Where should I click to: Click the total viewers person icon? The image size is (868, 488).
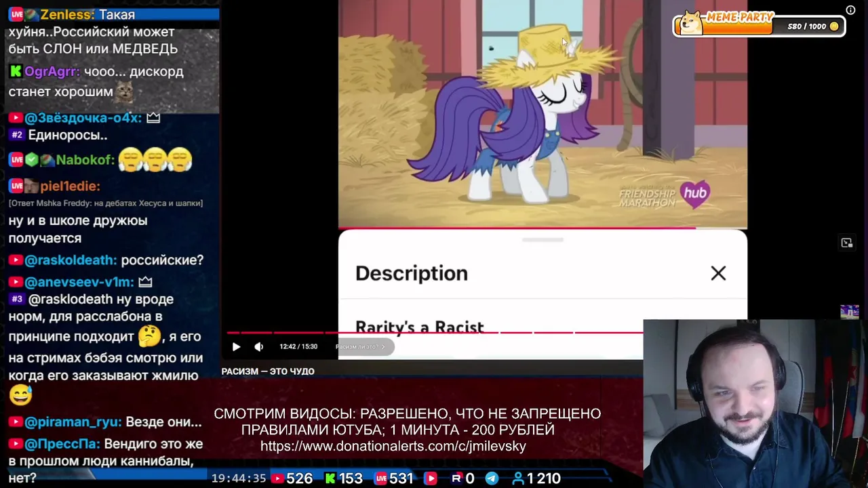[518, 479]
